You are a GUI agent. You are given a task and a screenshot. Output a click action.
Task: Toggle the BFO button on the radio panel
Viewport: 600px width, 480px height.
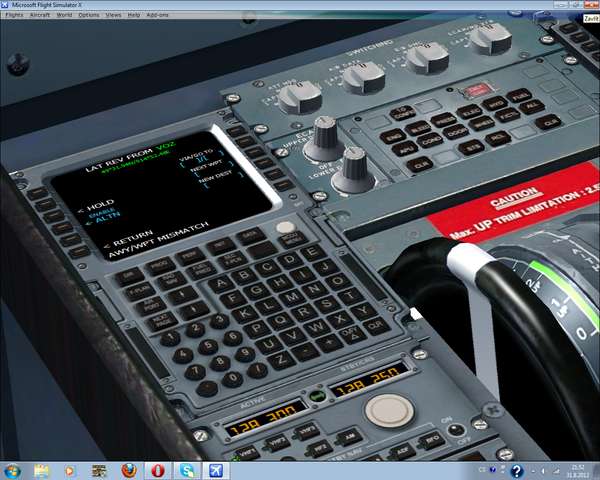[x=433, y=441]
